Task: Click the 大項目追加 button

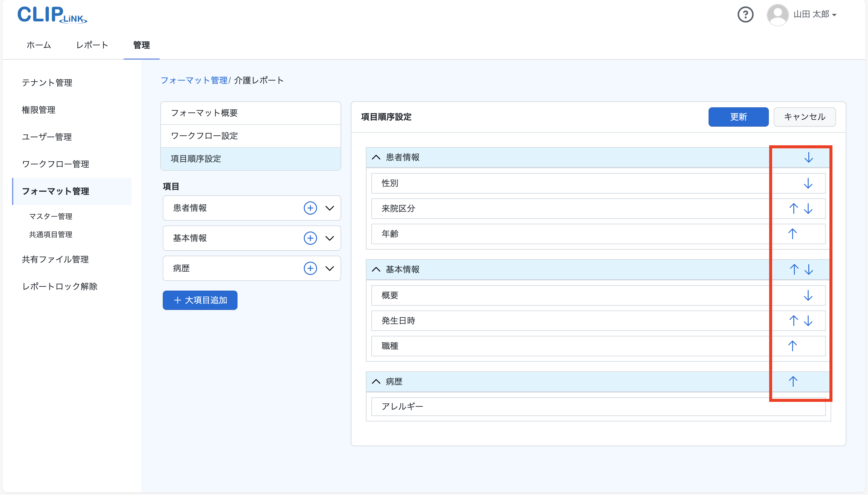Action: coord(200,300)
